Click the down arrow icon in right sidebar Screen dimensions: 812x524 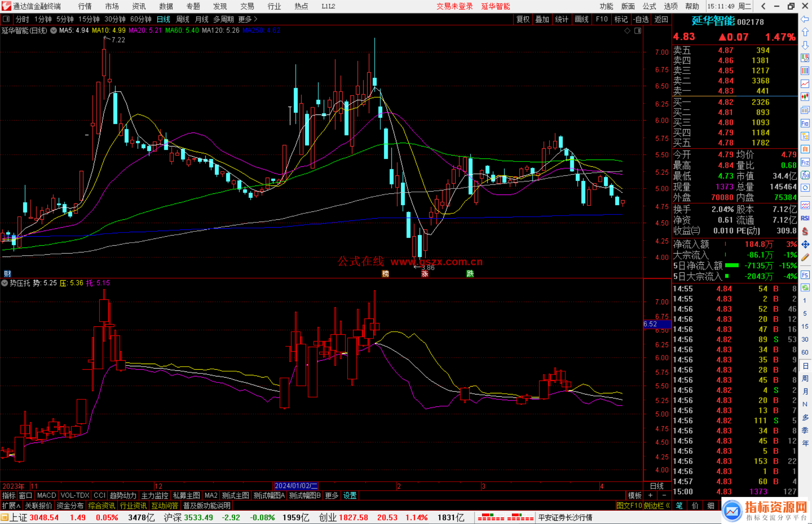point(805,45)
